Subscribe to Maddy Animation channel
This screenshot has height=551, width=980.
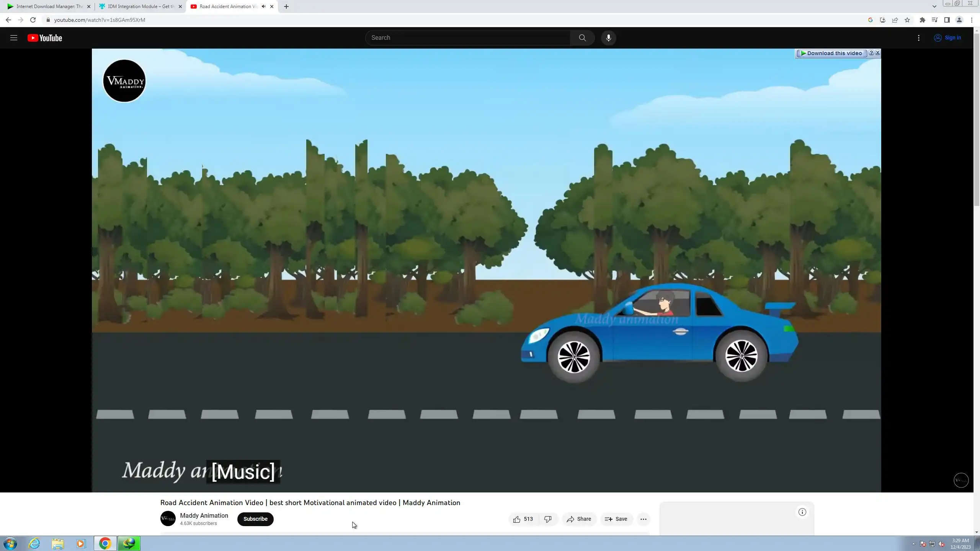[x=255, y=519]
